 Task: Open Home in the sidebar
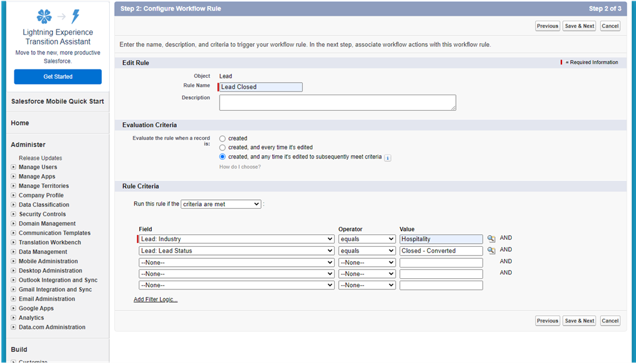(20, 123)
